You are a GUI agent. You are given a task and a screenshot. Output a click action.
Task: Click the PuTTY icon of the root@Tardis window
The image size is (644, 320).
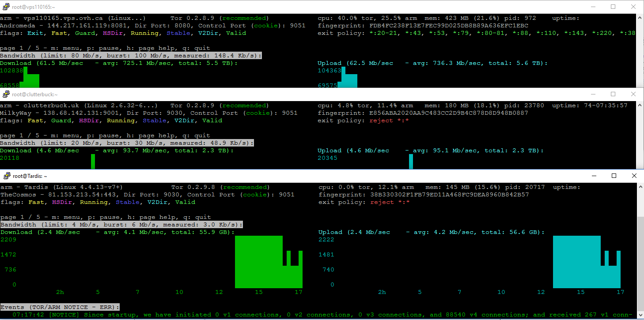pyautogui.click(x=7, y=176)
